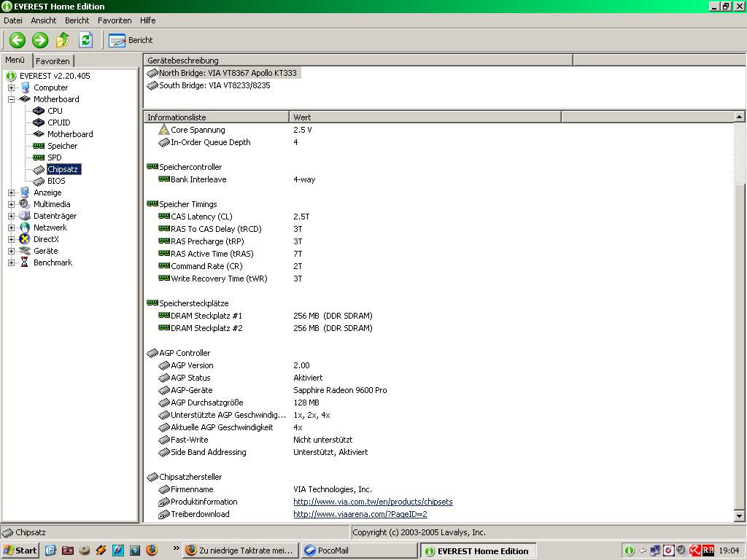Click the CAS Latency (CL) row
This screenshot has height=560, width=747.
tap(438, 217)
